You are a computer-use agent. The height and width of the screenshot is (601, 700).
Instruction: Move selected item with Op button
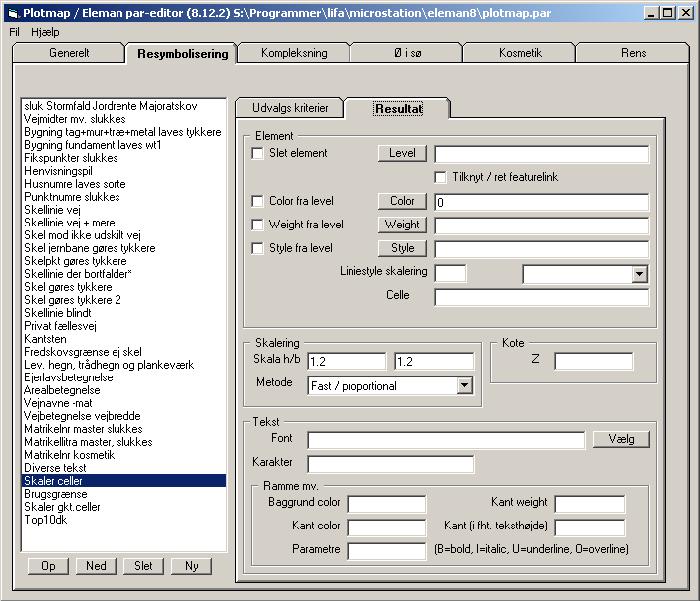(48, 566)
